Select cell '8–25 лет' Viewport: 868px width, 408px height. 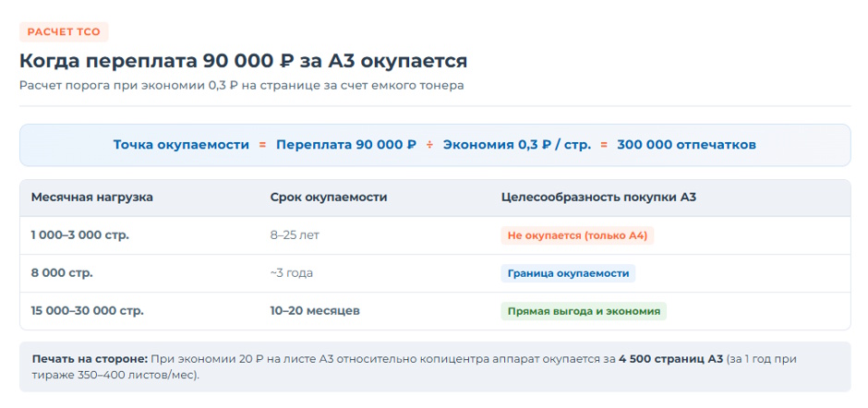[x=295, y=235]
